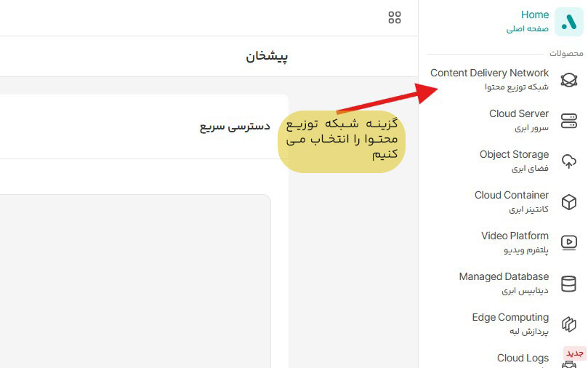The image size is (588, 368).
Task: Click the Arvan logo icon beside Home
Action: (569, 22)
